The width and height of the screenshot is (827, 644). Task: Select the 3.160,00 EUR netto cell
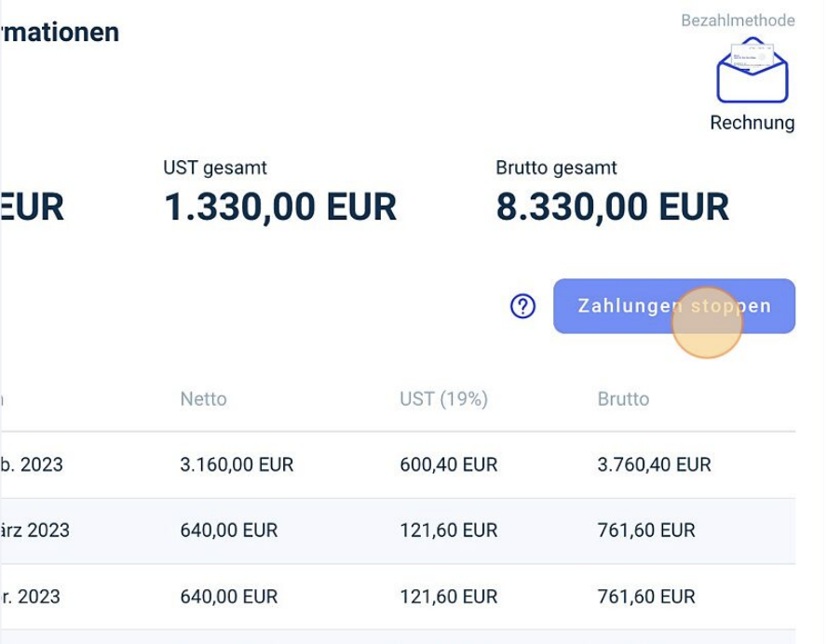tap(237, 464)
